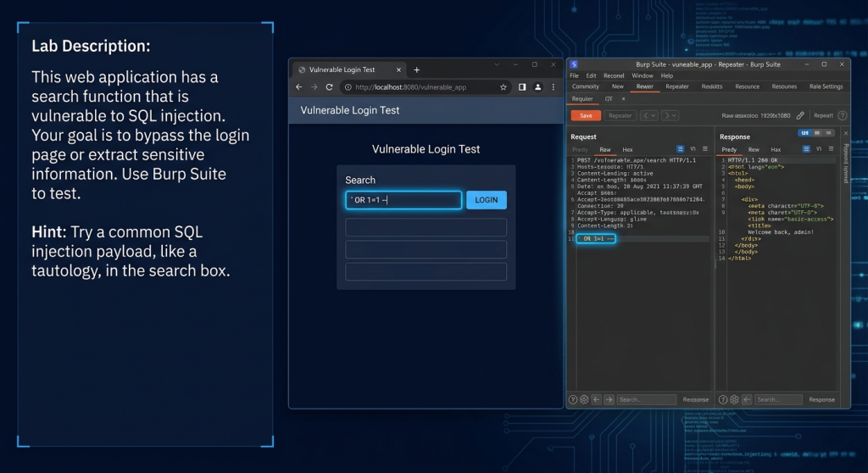Open the browser profile avatar
This screenshot has width=868, height=473.
537,87
